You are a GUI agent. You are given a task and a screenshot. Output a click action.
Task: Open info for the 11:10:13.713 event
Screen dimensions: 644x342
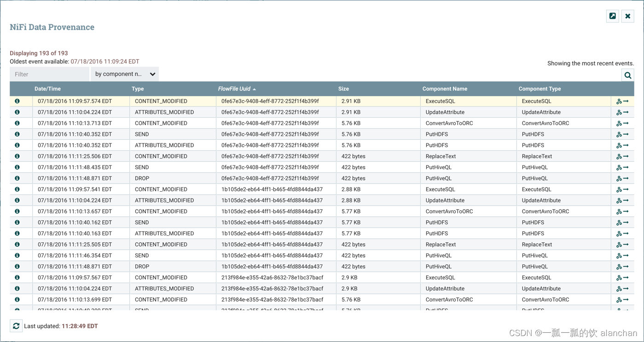(x=17, y=123)
